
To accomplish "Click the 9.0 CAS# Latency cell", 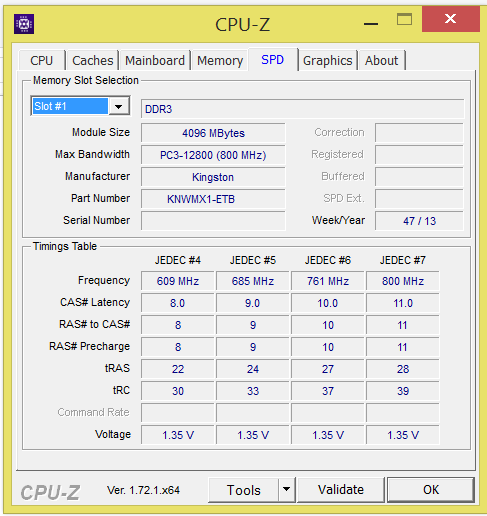I will 253,303.
